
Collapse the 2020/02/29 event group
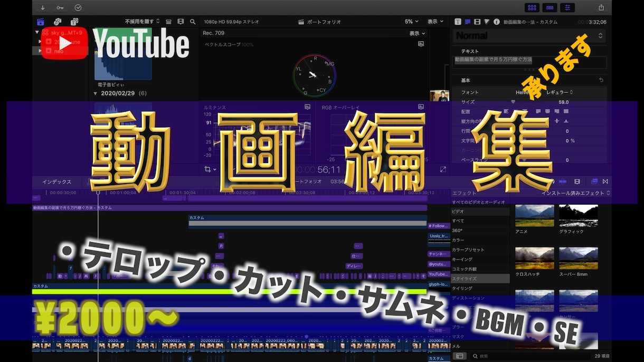point(96,93)
